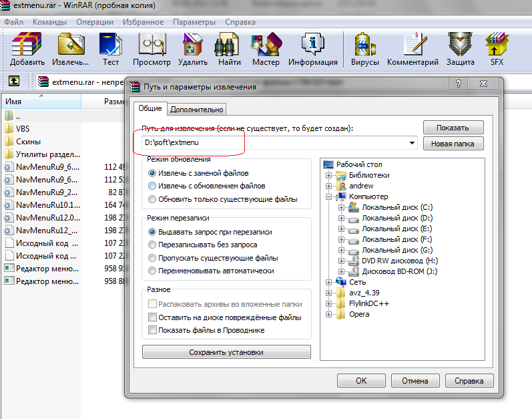Expand the Библиотеки tree node
The width and height of the screenshot is (532, 419).
tap(328, 176)
